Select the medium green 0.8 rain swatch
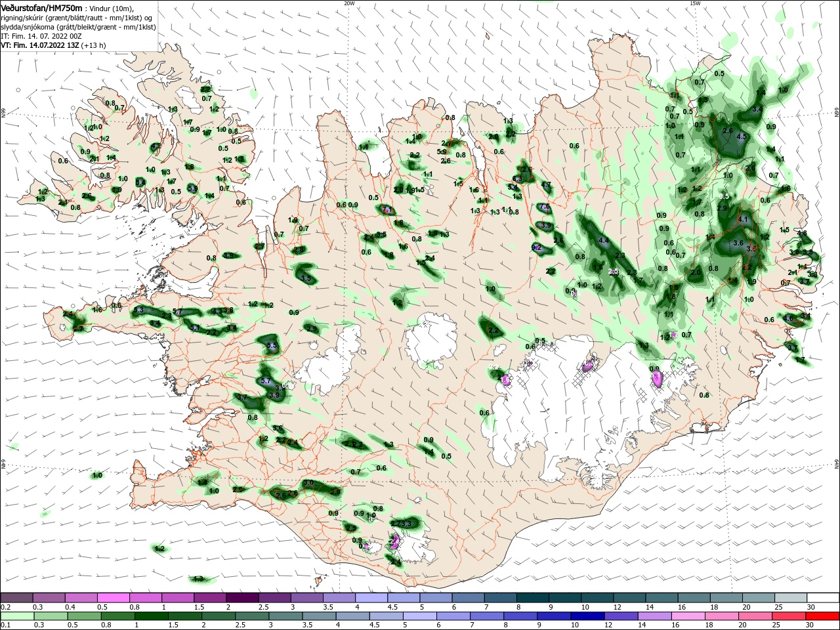Image resolution: width=840 pixels, height=630 pixels. click(118, 616)
